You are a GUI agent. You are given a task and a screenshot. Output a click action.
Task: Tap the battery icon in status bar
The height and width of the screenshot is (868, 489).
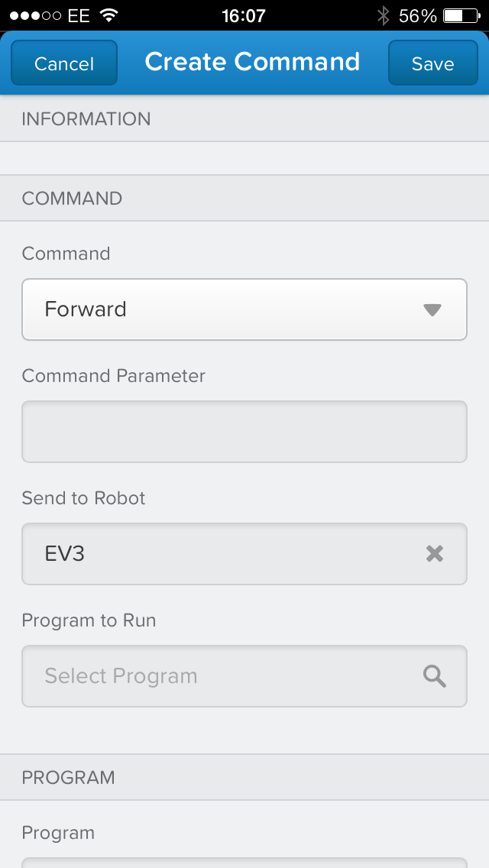coord(461,15)
